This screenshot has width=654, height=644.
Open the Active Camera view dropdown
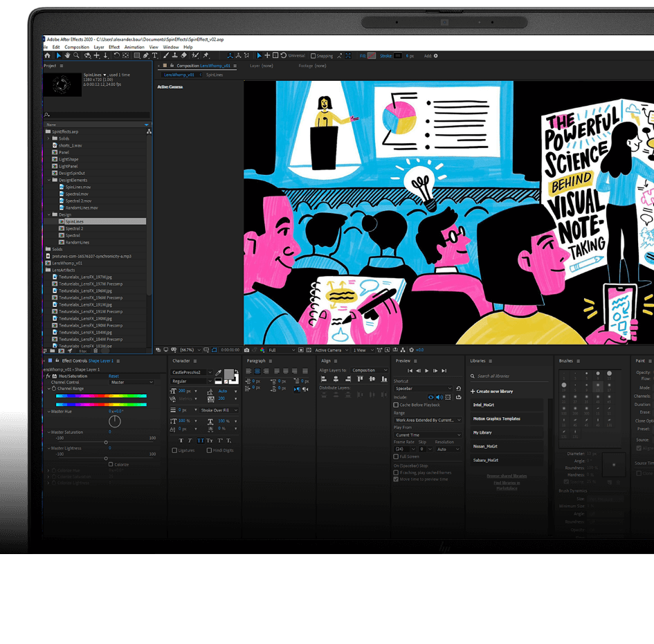331,350
